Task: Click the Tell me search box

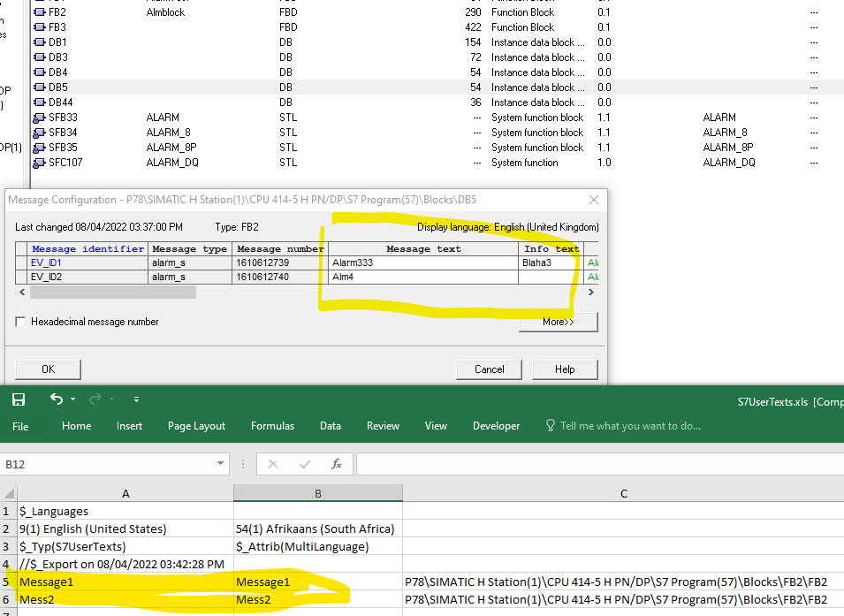Action: (x=629, y=426)
